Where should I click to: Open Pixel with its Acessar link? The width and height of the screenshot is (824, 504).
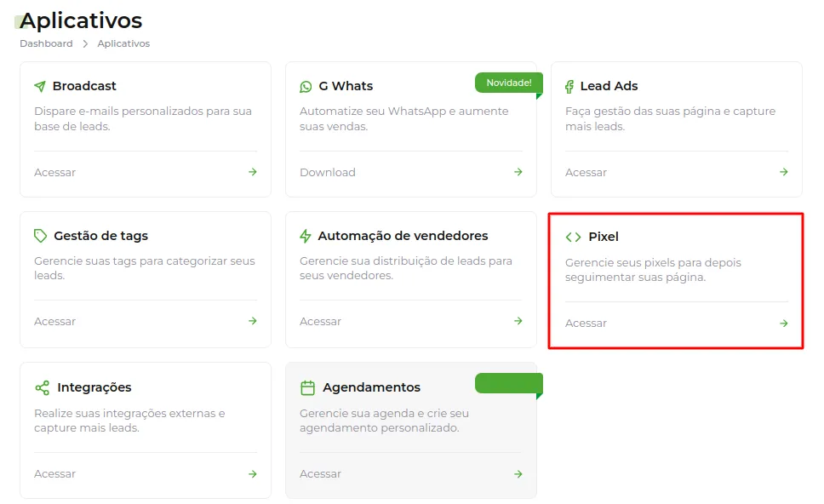click(586, 324)
